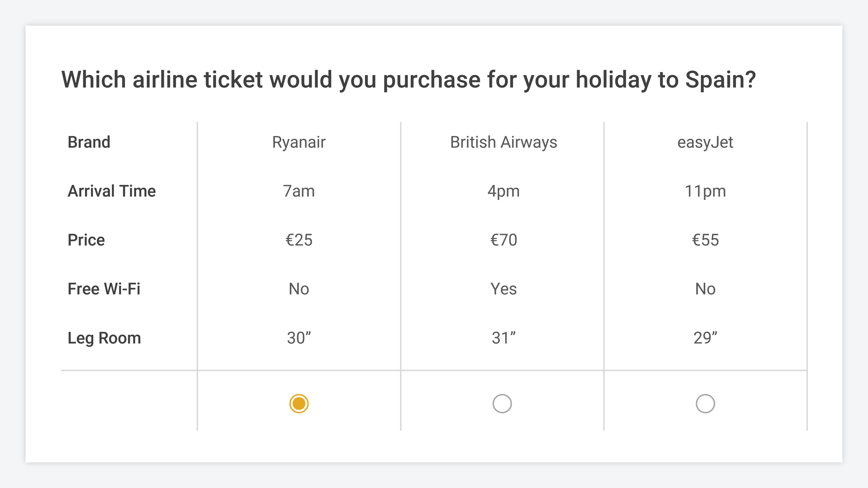Click the €55 easyJet price
The height and width of the screenshot is (488, 868).
pyautogui.click(x=705, y=240)
